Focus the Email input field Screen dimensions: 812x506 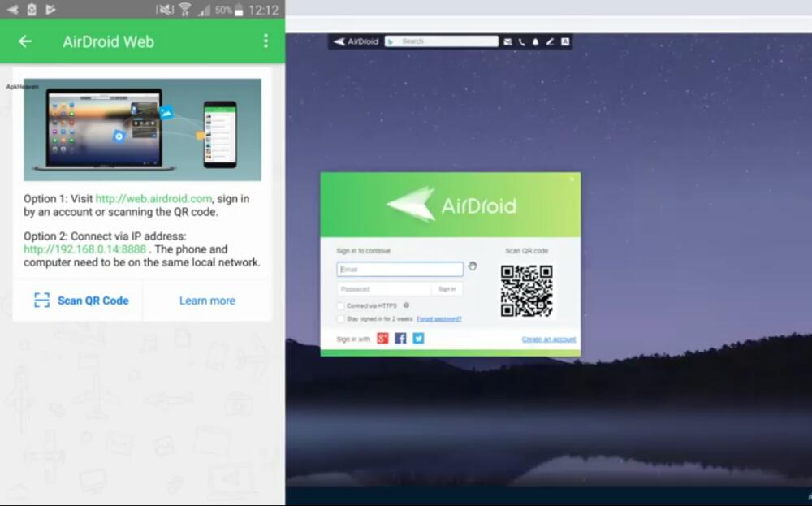click(400, 270)
